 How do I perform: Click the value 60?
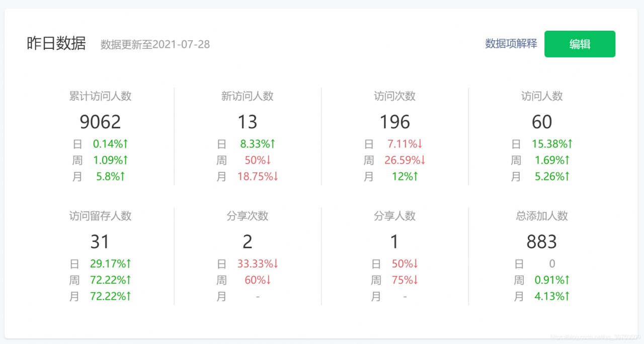[x=542, y=122]
